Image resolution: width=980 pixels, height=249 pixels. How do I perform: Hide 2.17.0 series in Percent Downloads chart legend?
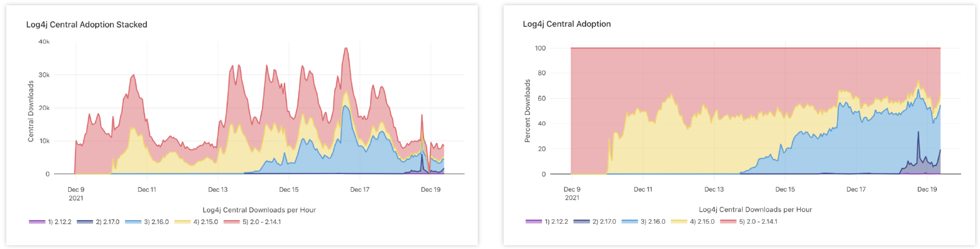pyautogui.click(x=604, y=221)
